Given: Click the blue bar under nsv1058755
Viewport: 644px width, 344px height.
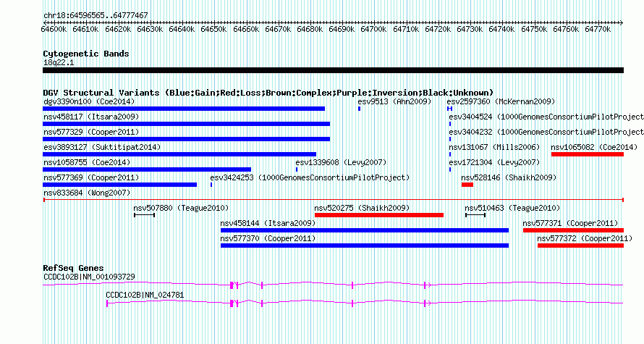Looking at the screenshot, I should pos(147,169).
